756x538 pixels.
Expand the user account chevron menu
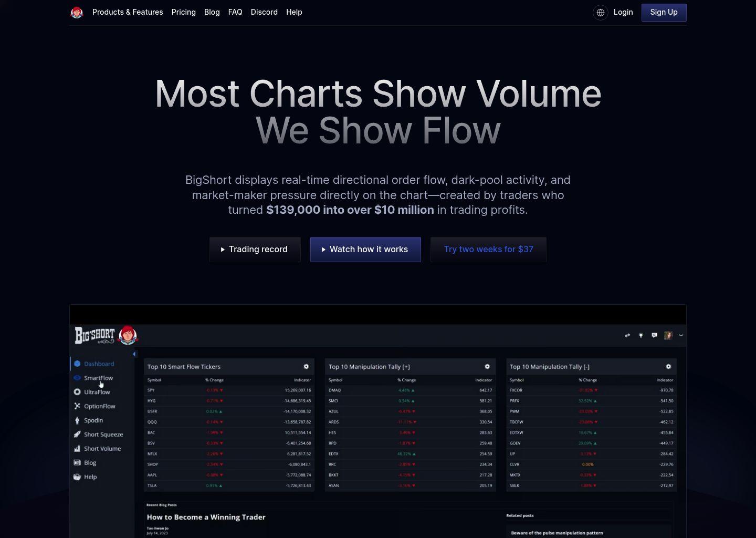click(x=681, y=335)
